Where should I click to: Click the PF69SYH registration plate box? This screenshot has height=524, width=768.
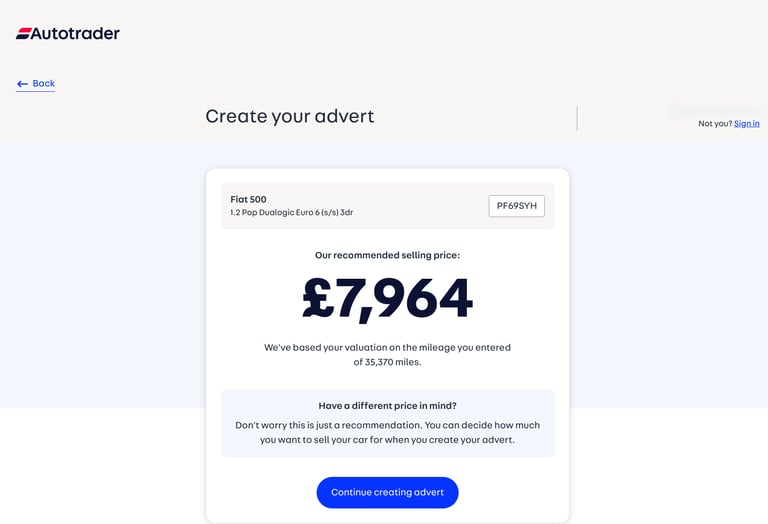tap(516, 206)
